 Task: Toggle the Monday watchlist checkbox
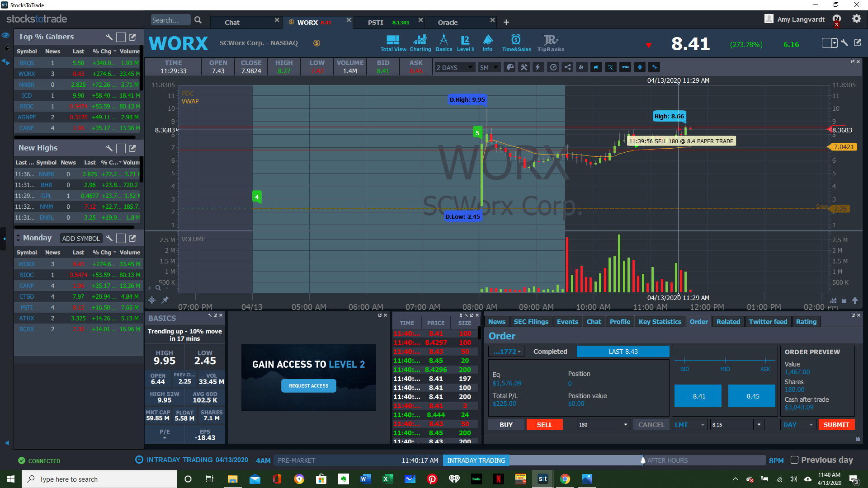coord(121,238)
